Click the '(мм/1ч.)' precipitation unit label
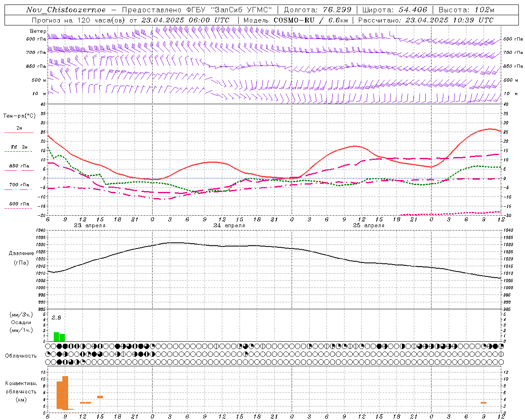Screen dimensions: 525x420 (x=21, y=330)
